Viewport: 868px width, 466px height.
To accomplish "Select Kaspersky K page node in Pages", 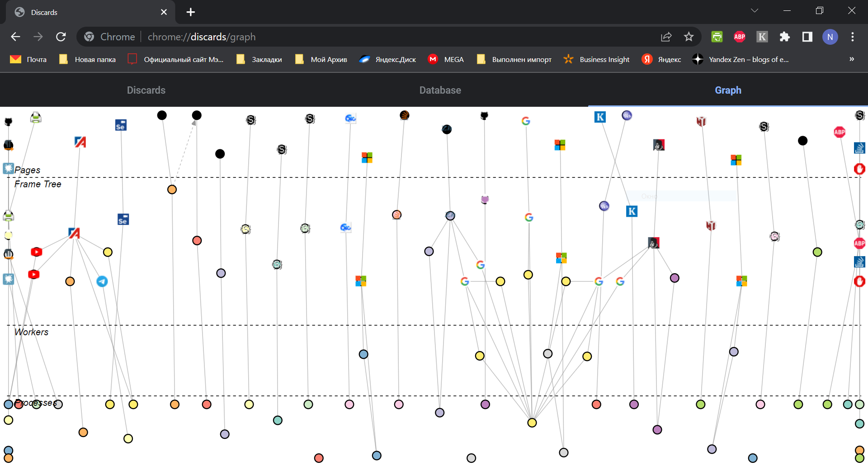I will coord(600,117).
